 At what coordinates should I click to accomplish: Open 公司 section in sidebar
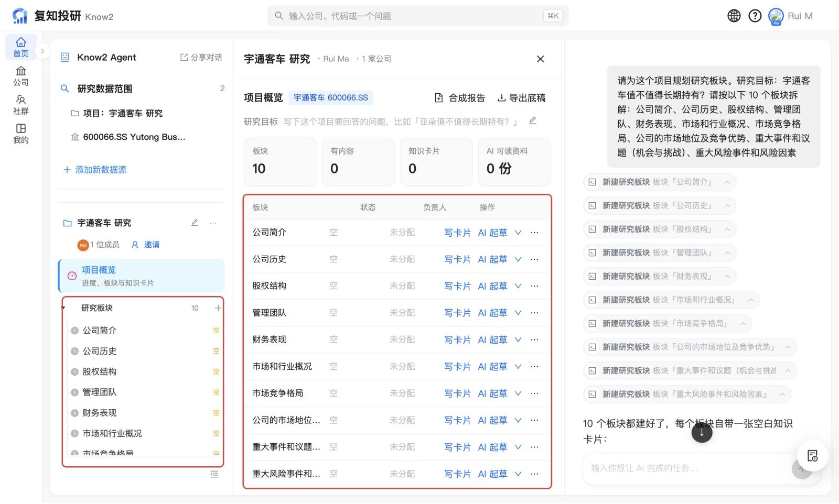pyautogui.click(x=21, y=76)
